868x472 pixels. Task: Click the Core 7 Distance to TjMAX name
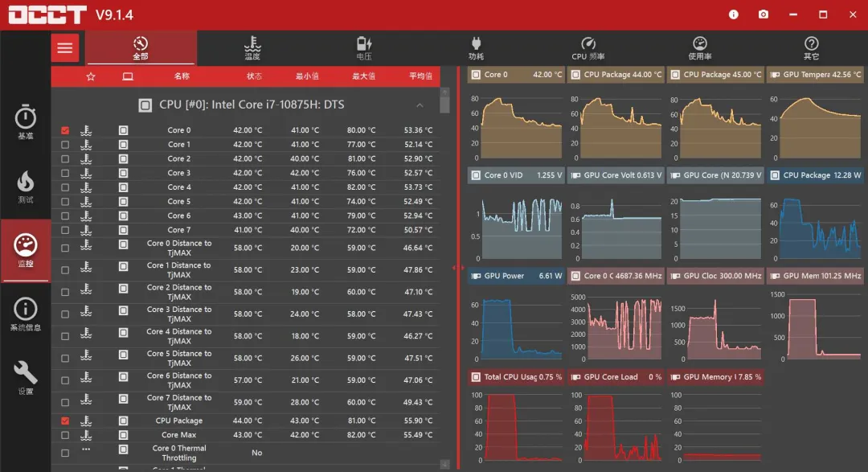point(178,403)
